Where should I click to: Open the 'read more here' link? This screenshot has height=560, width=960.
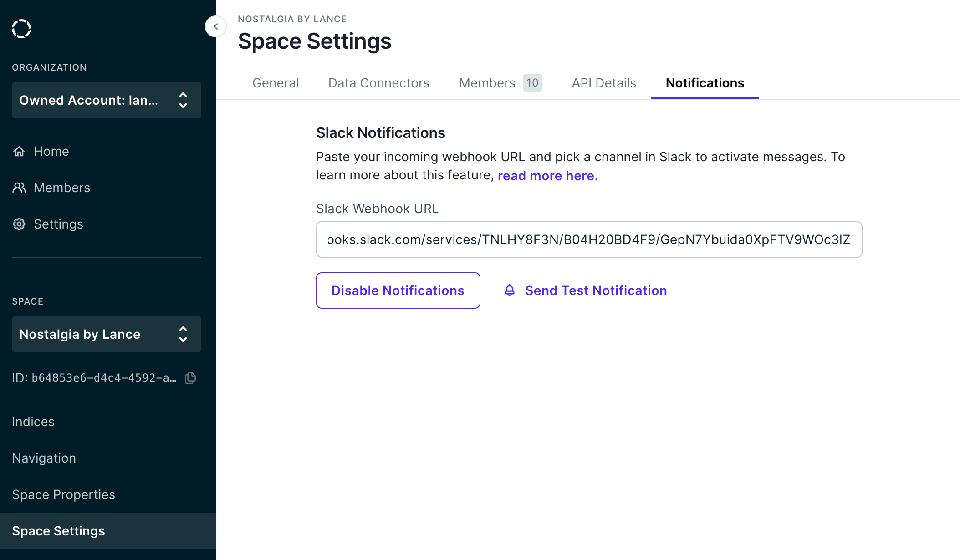547,176
